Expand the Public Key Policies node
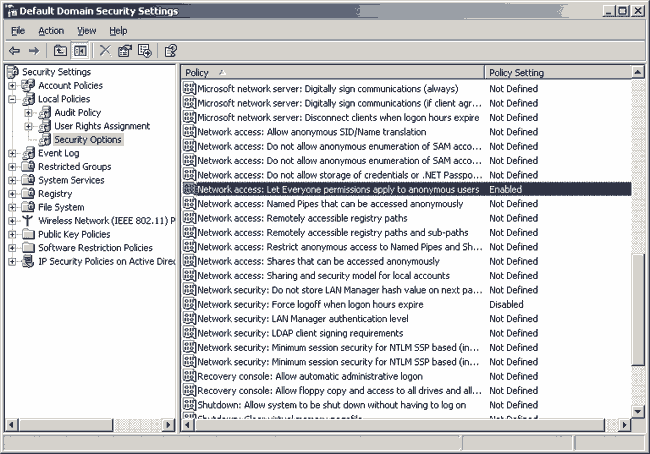The image size is (650, 454). [12, 234]
